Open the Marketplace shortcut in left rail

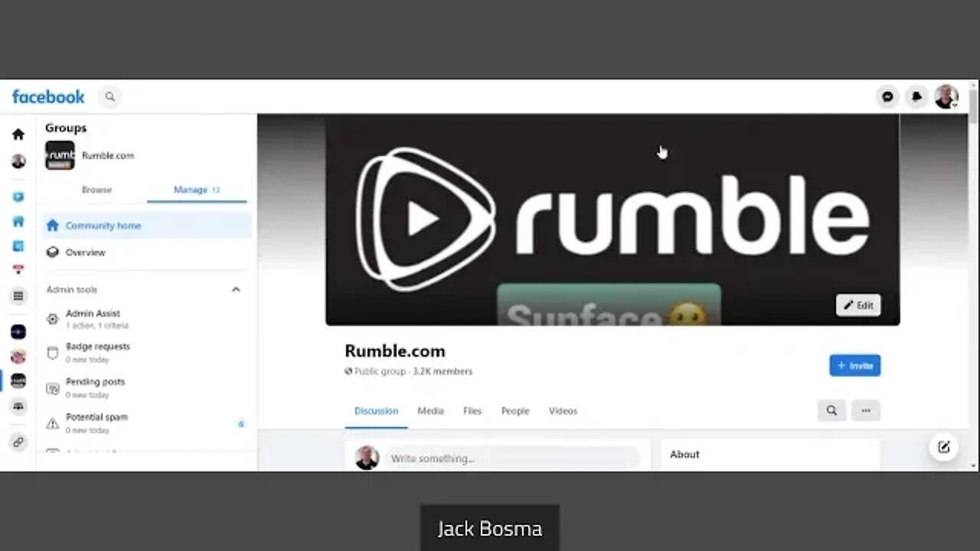tap(18, 222)
